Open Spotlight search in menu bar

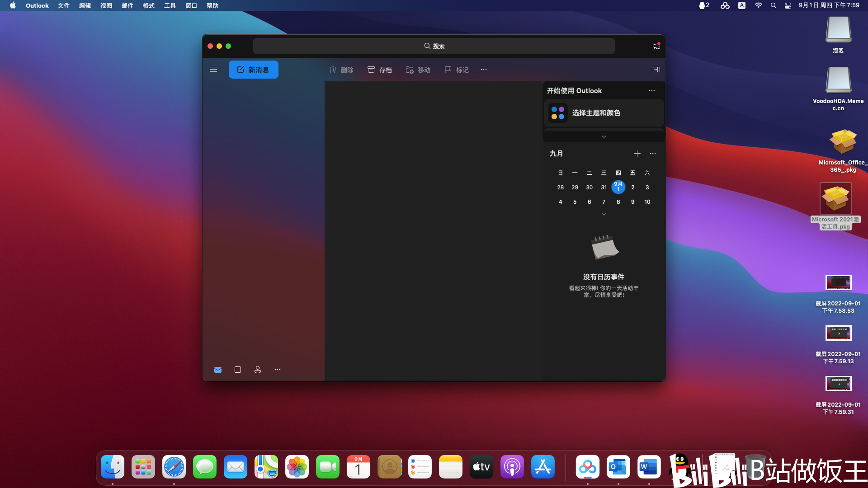coord(774,5)
